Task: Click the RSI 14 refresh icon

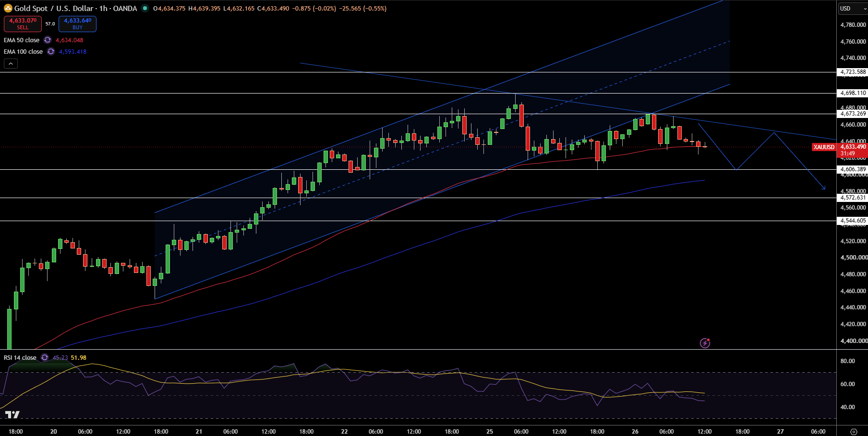Action: (45, 358)
